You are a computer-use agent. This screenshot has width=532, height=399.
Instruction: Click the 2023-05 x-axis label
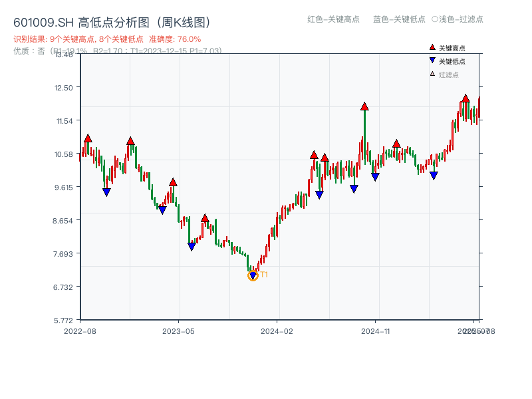[x=178, y=331]
